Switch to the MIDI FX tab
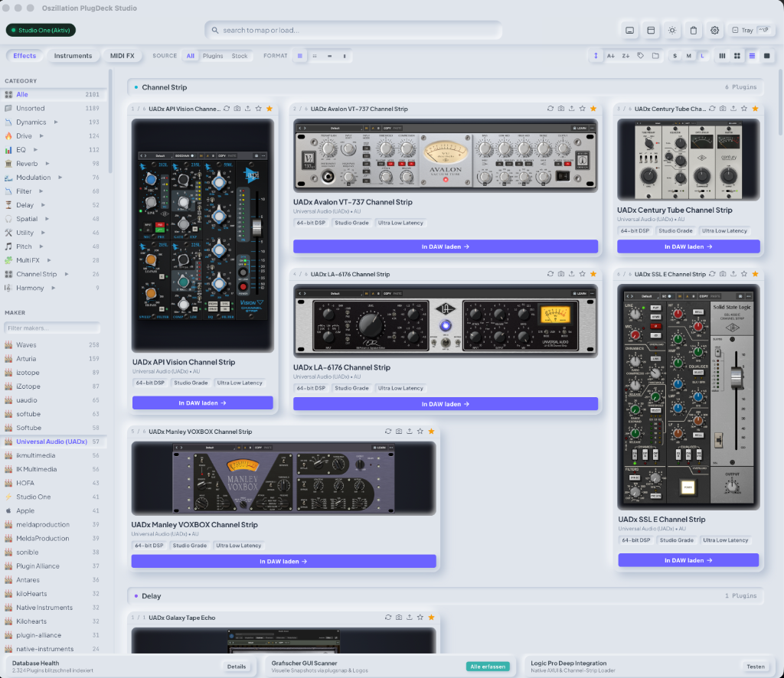 click(122, 56)
